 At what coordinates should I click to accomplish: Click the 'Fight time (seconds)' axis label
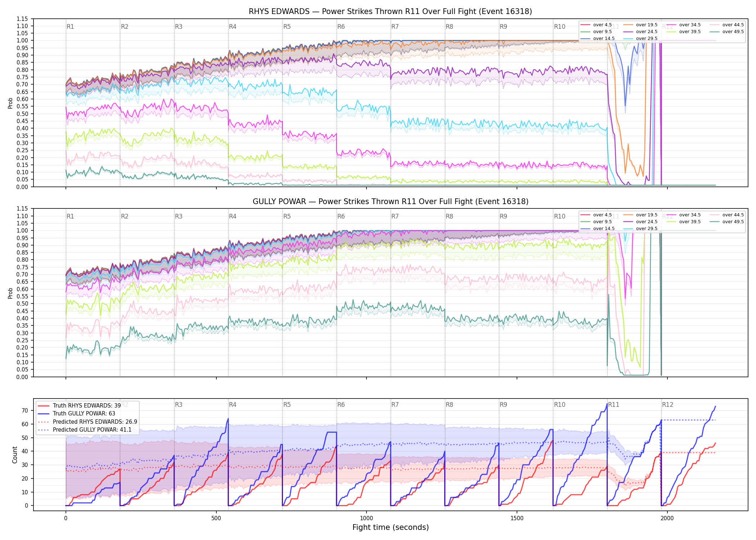[x=391, y=527]
